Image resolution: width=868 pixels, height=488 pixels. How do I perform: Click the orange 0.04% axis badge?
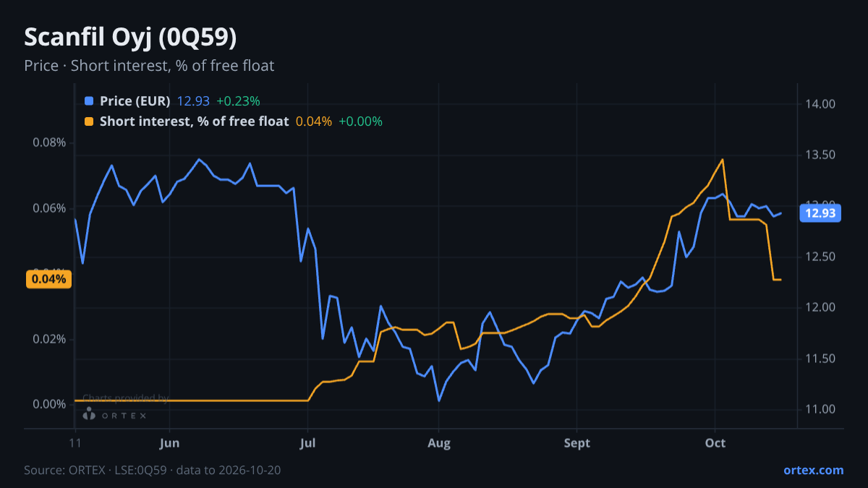48,279
